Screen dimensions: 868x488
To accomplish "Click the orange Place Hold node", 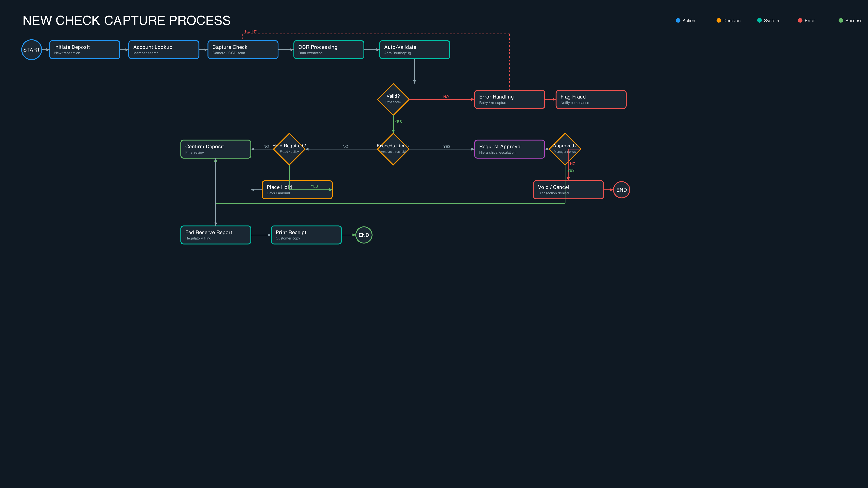I will tap(297, 190).
